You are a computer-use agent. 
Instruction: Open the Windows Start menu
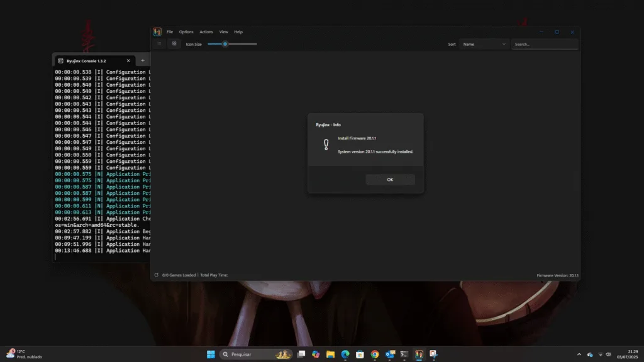tap(211, 354)
